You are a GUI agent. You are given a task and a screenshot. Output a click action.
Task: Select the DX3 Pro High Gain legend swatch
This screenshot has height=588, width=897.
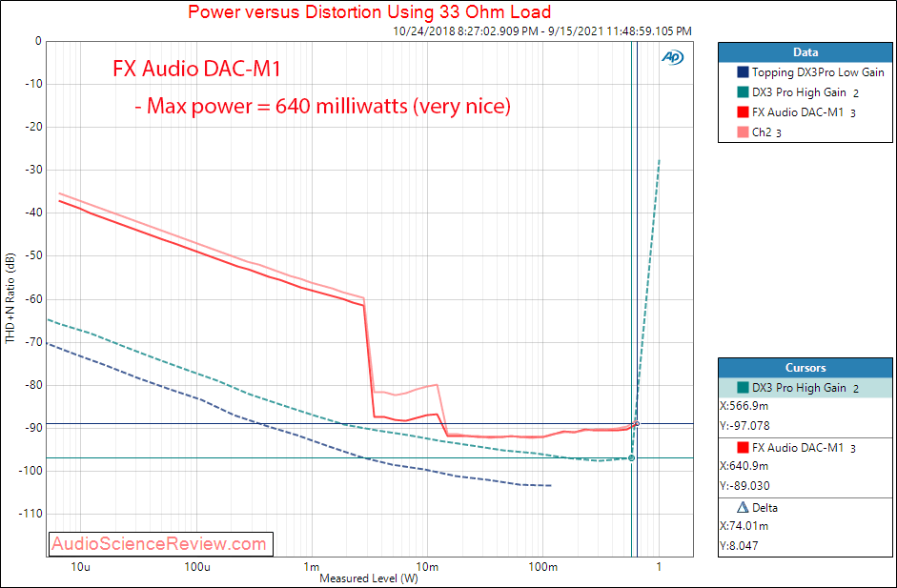[x=743, y=92]
